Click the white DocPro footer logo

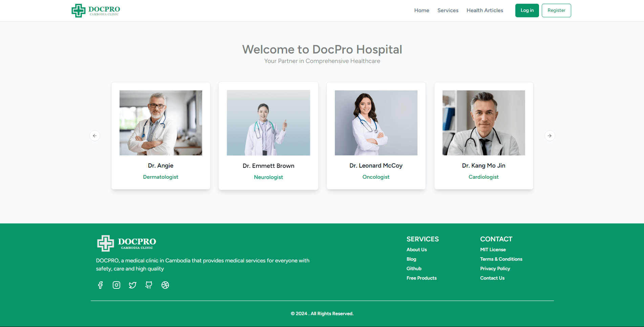click(127, 243)
